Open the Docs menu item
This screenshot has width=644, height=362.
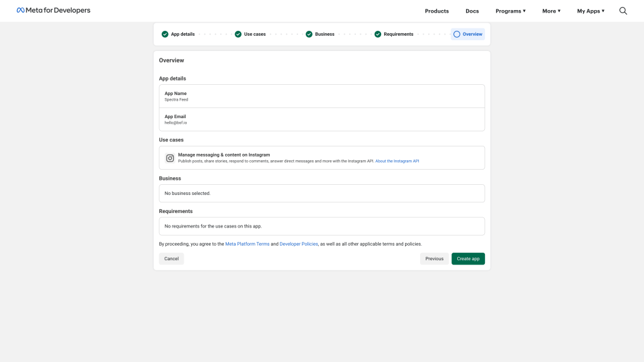[472, 11]
